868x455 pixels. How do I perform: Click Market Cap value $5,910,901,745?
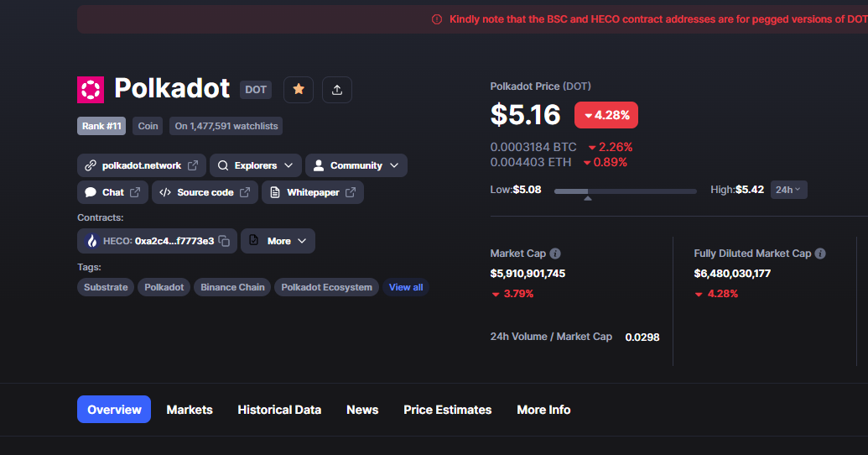(528, 273)
